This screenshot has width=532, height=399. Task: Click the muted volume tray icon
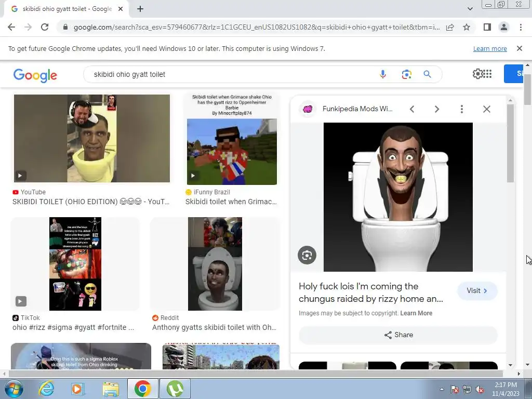tap(480, 389)
